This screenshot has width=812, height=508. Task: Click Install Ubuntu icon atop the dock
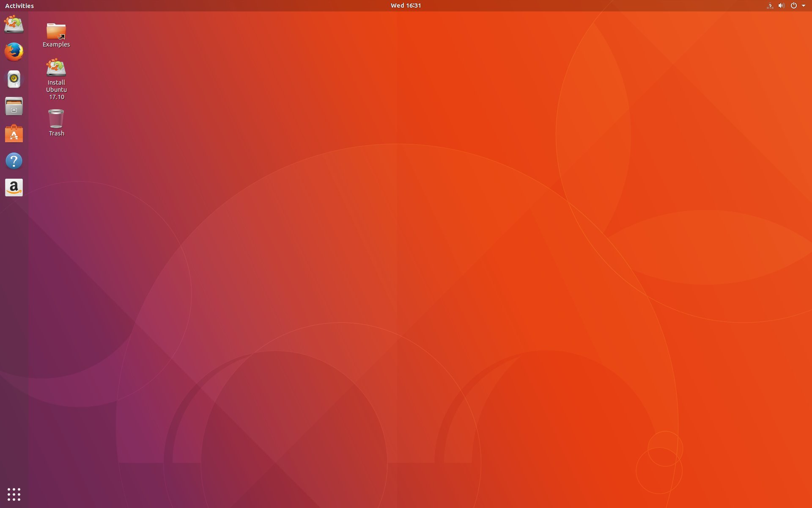pos(14,25)
